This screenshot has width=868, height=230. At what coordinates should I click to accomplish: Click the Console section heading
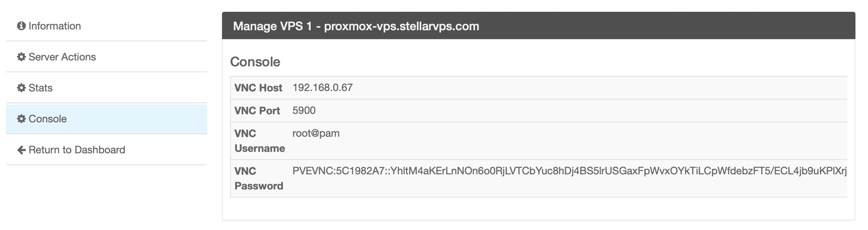pyautogui.click(x=255, y=62)
